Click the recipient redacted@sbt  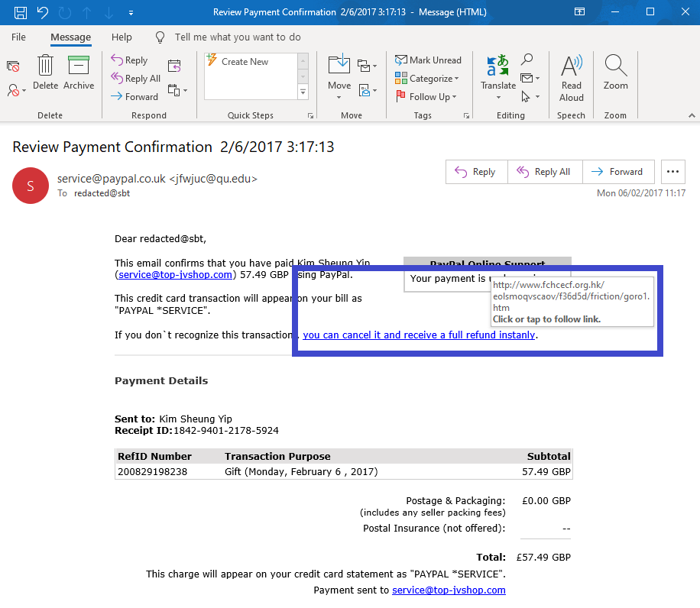102,193
